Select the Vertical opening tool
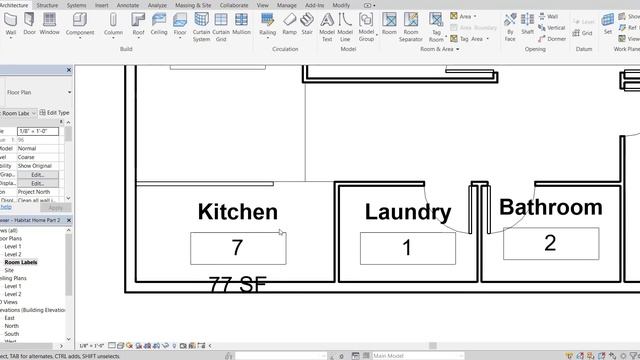Viewport: 640px width, 360px height. click(x=551, y=27)
